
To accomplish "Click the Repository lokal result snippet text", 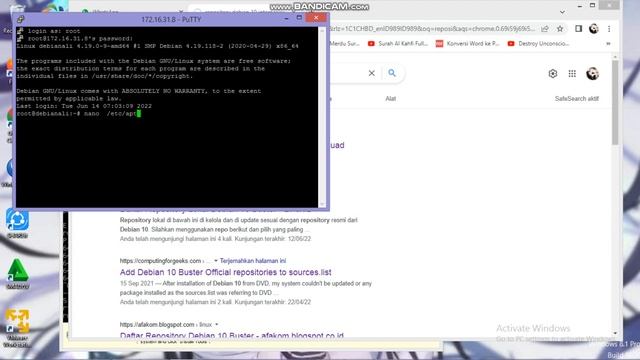I will pos(239,224).
